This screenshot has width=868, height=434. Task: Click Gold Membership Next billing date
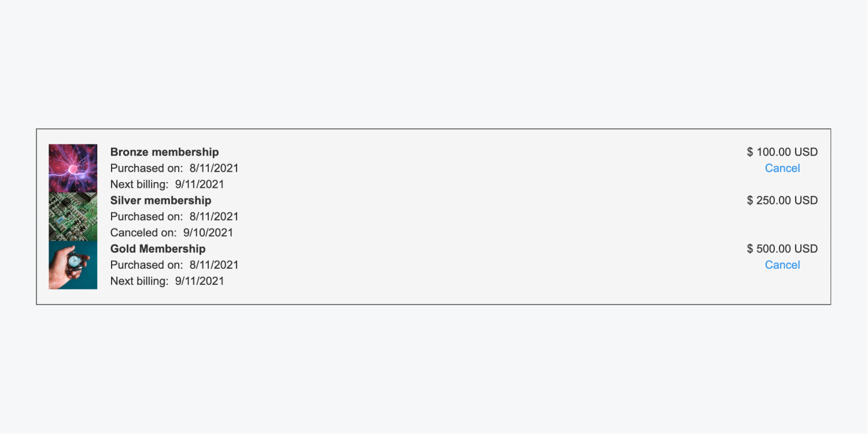(x=200, y=281)
